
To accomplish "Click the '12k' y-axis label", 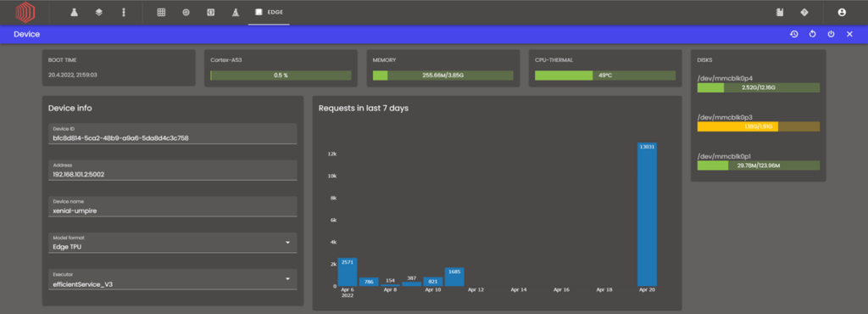I will pyautogui.click(x=332, y=154).
